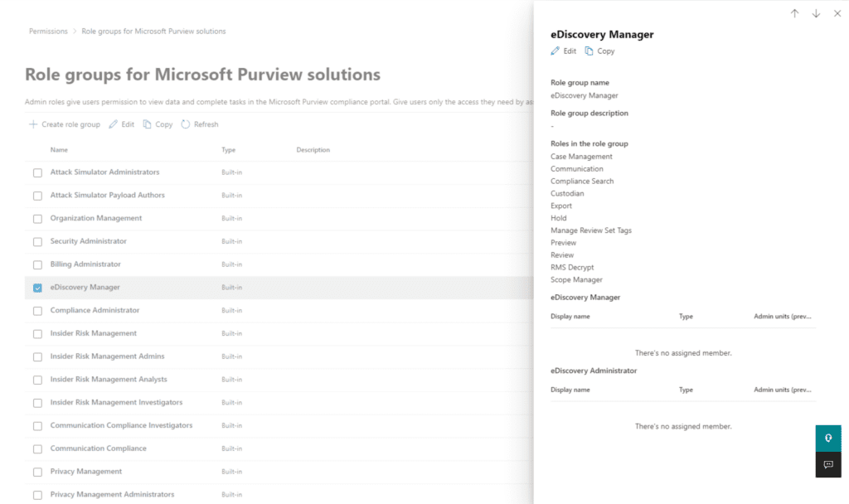Click the Role groups for Microsoft Purview solutions breadcrumb
Screen dimensions: 849x504
point(153,31)
